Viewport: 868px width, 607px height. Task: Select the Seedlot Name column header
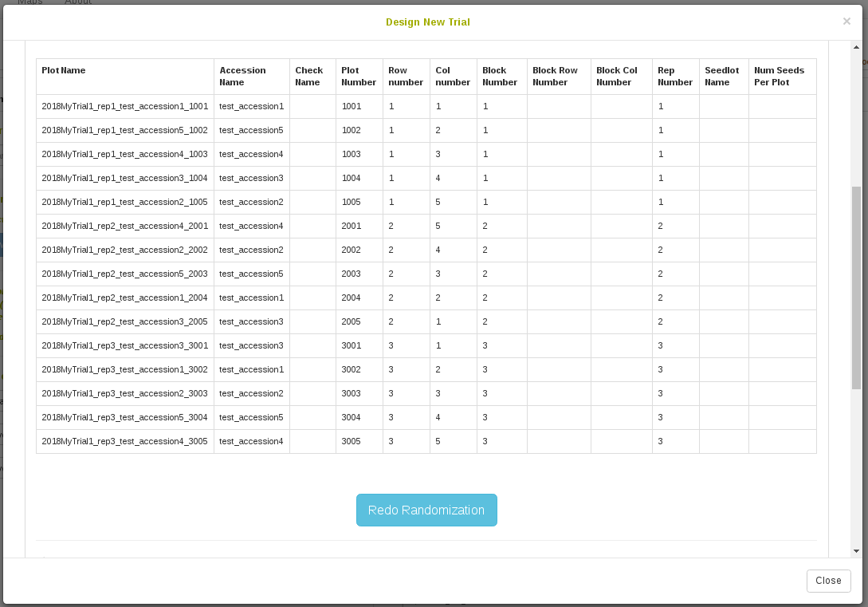coord(724,77)
